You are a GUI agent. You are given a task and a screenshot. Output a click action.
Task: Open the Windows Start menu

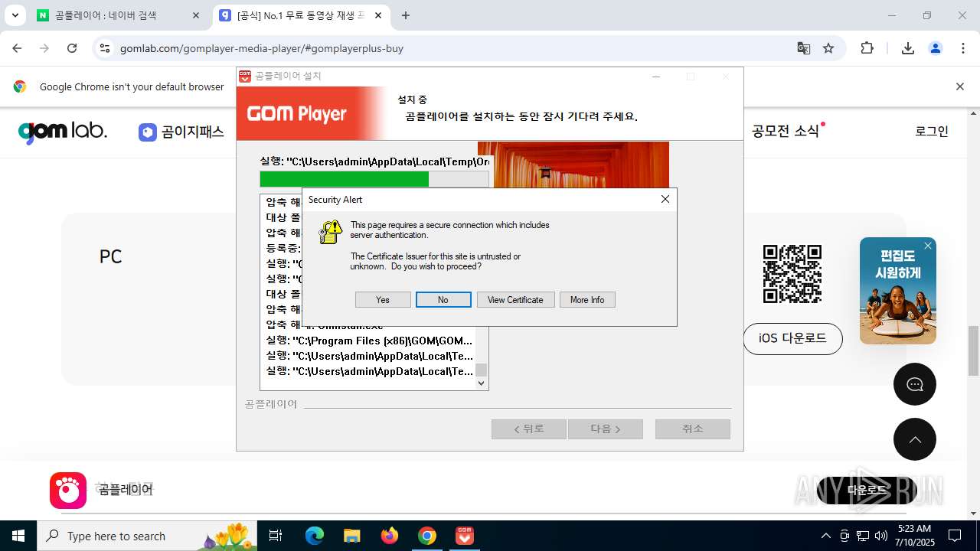18,536
